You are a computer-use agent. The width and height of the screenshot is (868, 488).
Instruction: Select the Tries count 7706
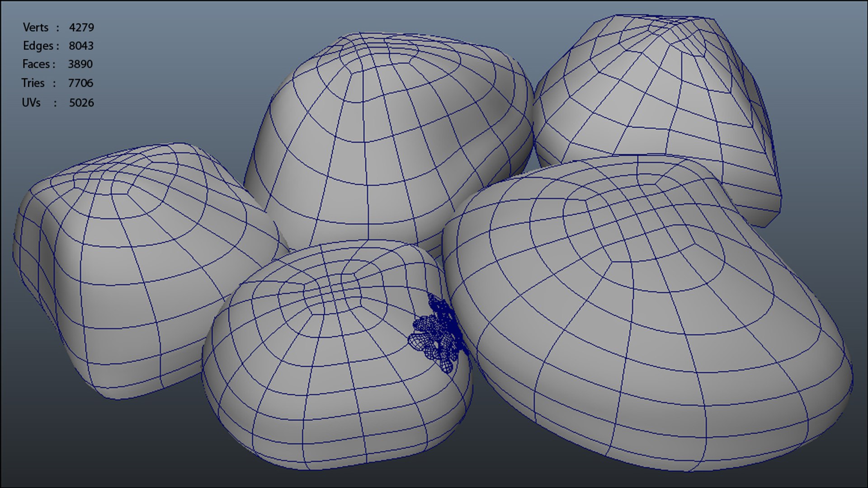coord(80,83)
